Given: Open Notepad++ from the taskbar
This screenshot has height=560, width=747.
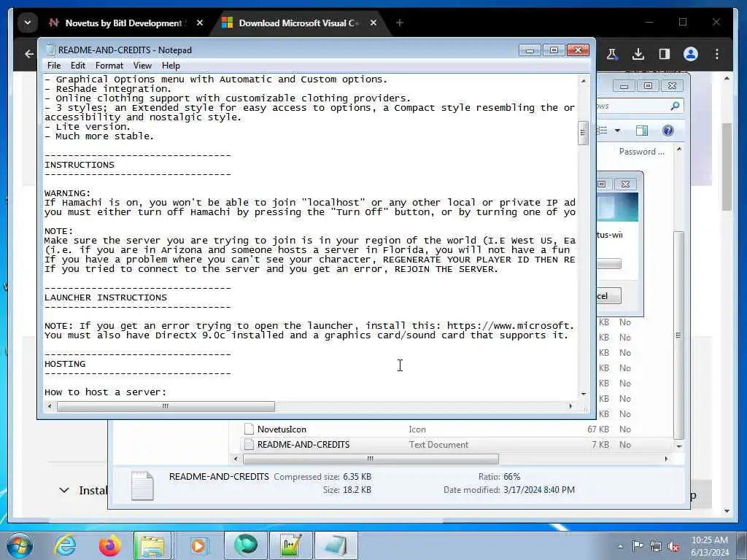Looking at the screenshot, I should click(x=291, y=545).
